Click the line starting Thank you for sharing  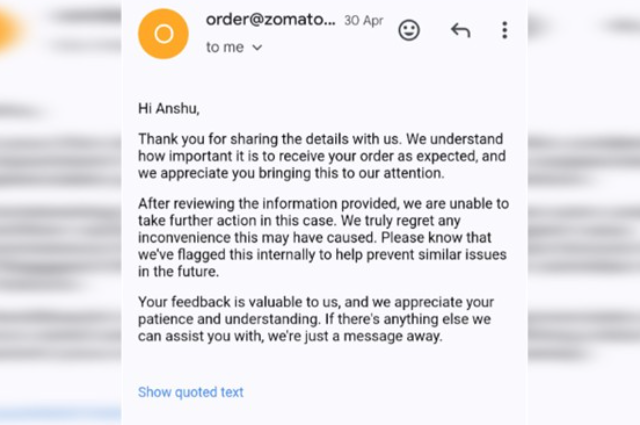(320, 139)
